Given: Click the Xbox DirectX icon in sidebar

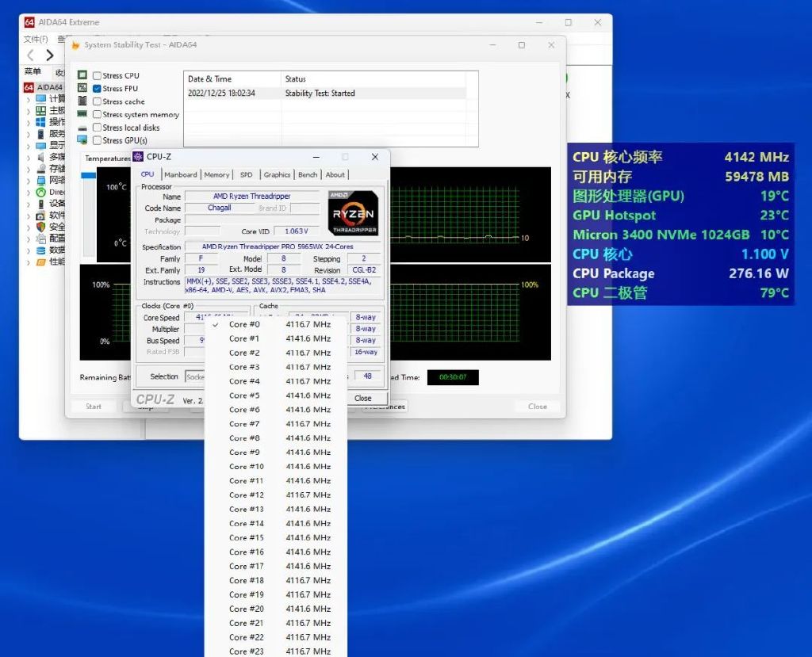Looking at the screenshot, I should point(40,192).
